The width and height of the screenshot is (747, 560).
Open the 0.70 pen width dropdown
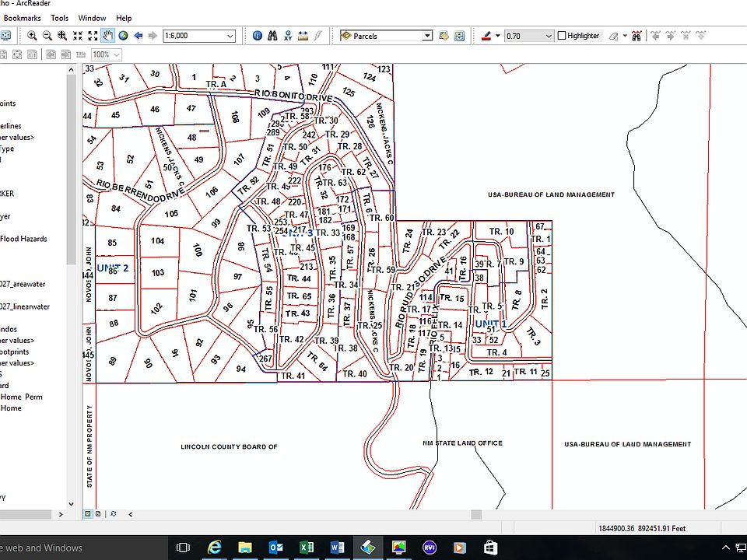[549, 36]
